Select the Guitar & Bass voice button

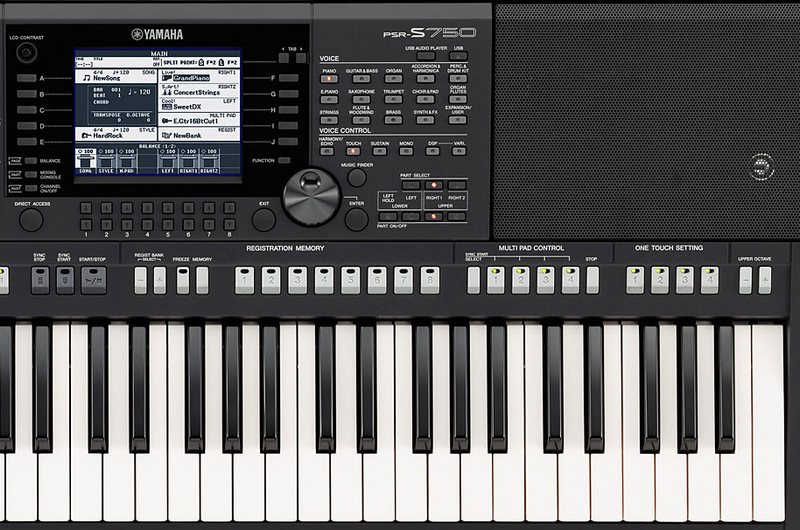[361, 79]
